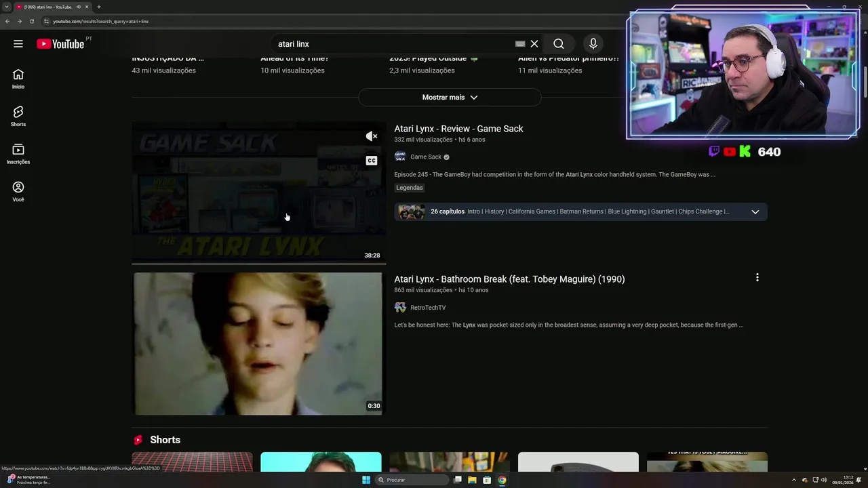Focus the address bar URL
Screen dimensions: 868x488
(x=100, y=21)
